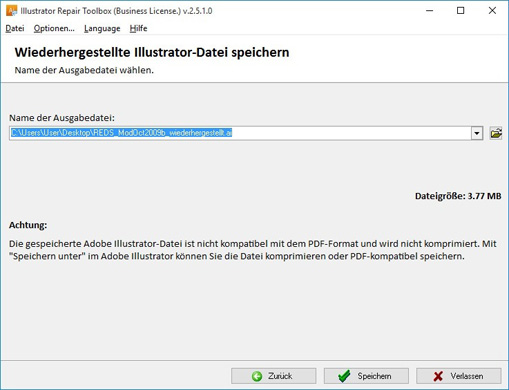Screen dimensions: 509x390
Task: Click the heading Wiederhergestellte Illustrator-Datei speichern
Action: tap(152, 52)
